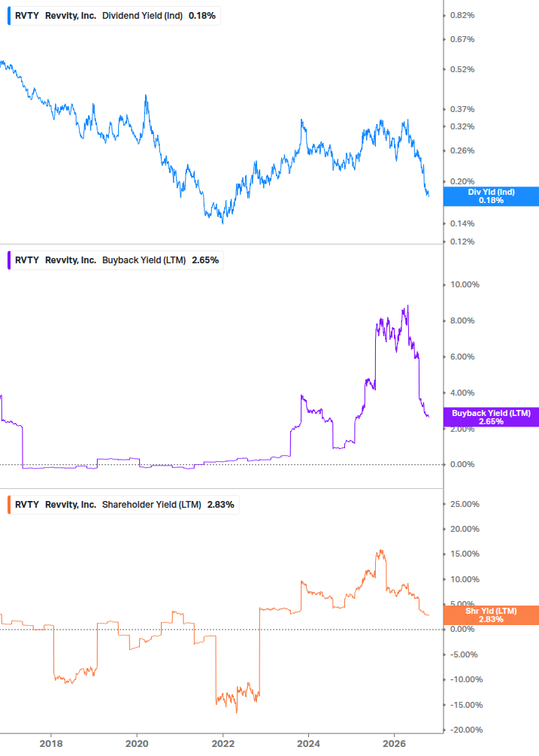Viewport: 539px width, 756px height.
Task: Click the 2022 label on the time axis
Action: (223, 743)
